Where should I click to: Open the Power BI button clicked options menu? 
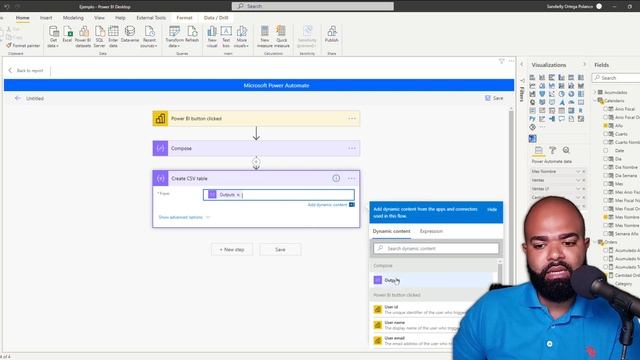(x=352, y=118)
